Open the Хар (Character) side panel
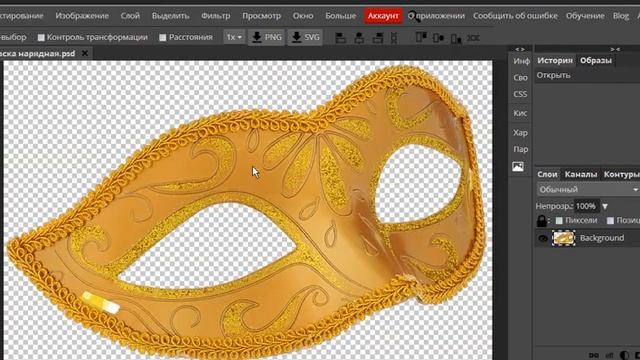 (x=520, y=133)
